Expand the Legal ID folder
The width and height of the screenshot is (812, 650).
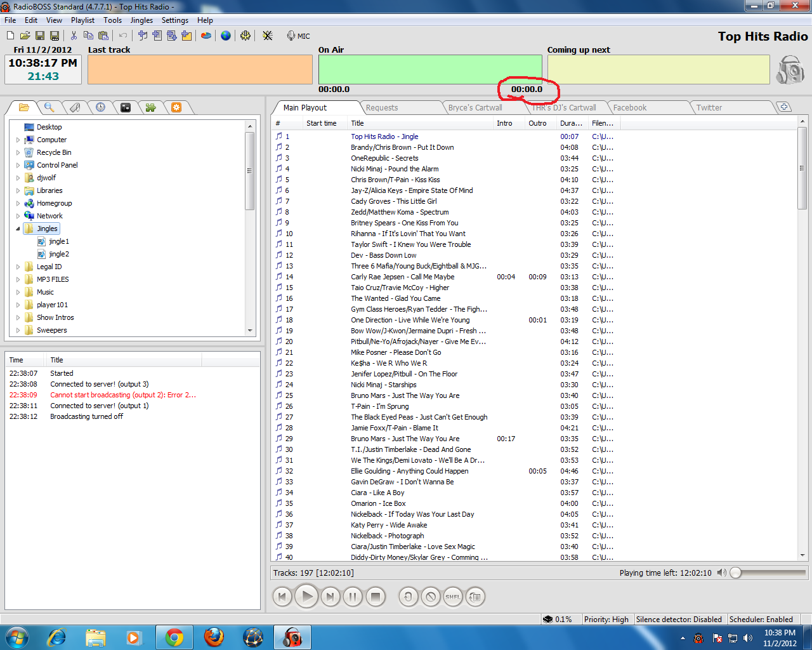point(18,267)
